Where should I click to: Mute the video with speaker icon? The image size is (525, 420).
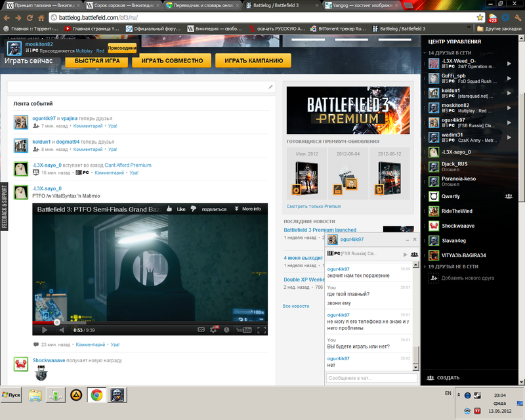62,330
